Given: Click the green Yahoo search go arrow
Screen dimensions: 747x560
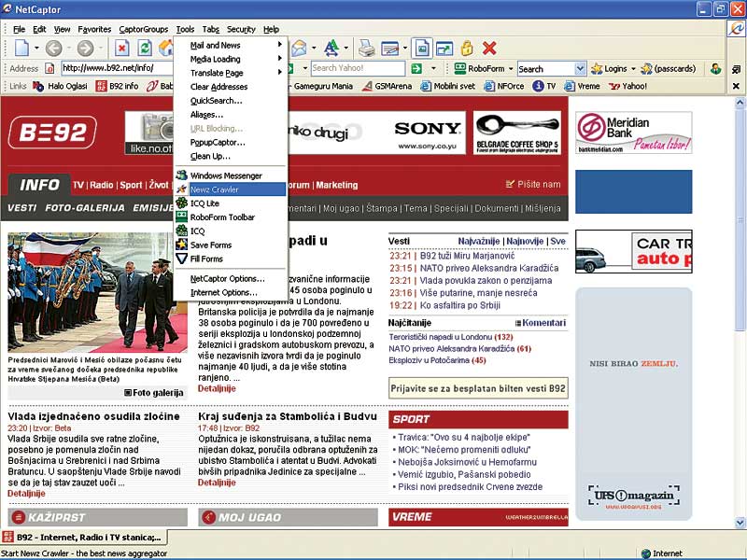Looking at the screenshot, I should point(416,68).
